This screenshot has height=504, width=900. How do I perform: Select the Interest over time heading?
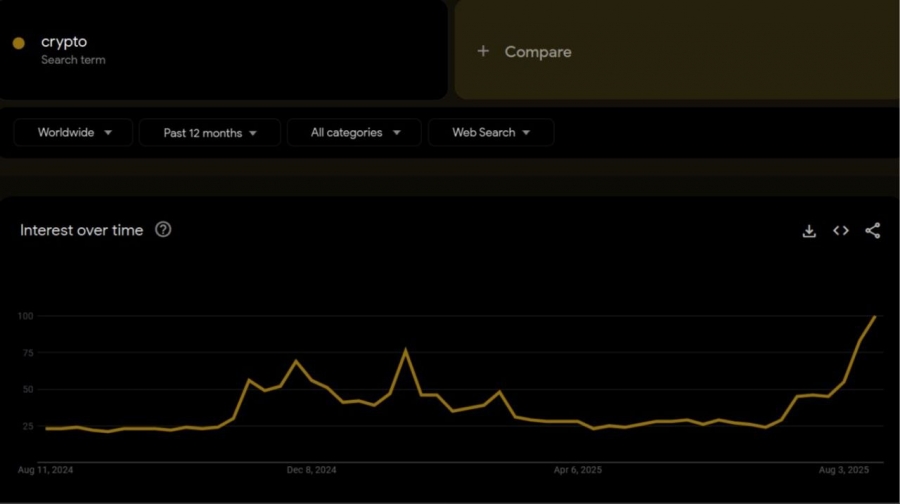pyautogui.click(x=82, y=230)
